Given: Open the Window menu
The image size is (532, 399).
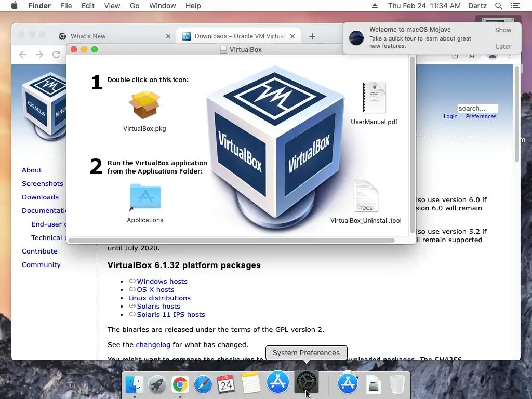Looking at the screenshot, I should [x=163, y=6].
